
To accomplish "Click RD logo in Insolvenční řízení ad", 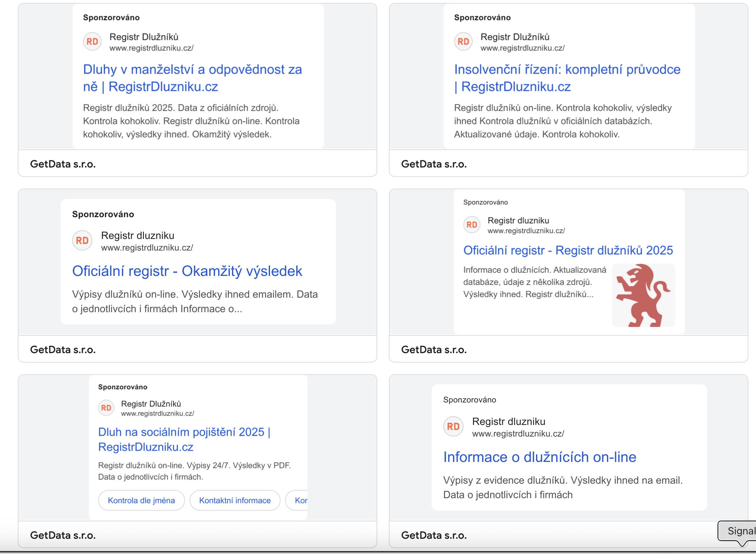I will click(x=464, y=42).
